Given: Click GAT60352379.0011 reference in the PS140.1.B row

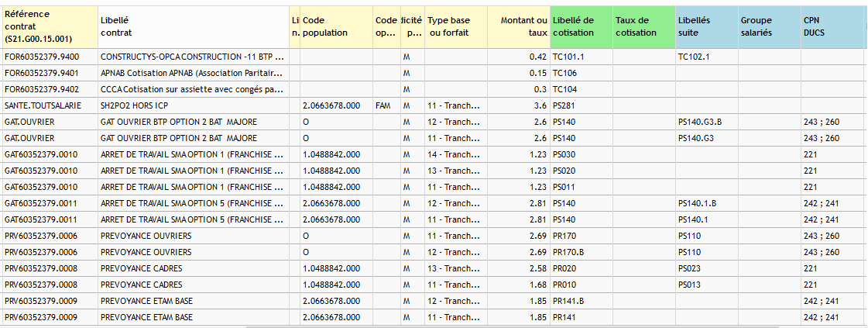Looking at the screenshot, I should pyautogui.click(x=50, y=203).
